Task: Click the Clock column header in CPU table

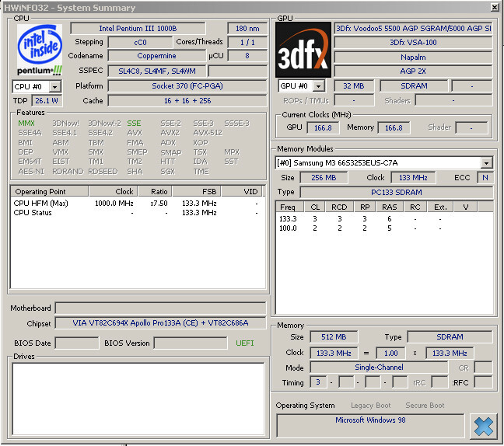Action: 114,192
